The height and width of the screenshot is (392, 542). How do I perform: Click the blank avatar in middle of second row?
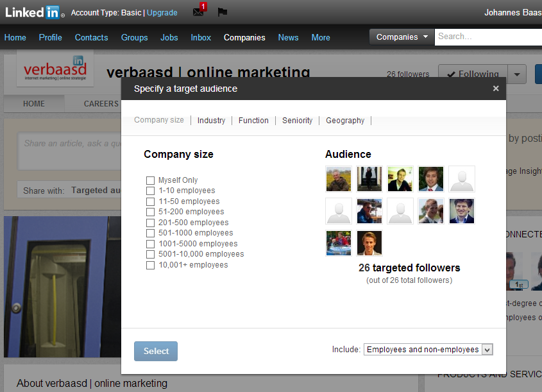click(x=400, y=211)
